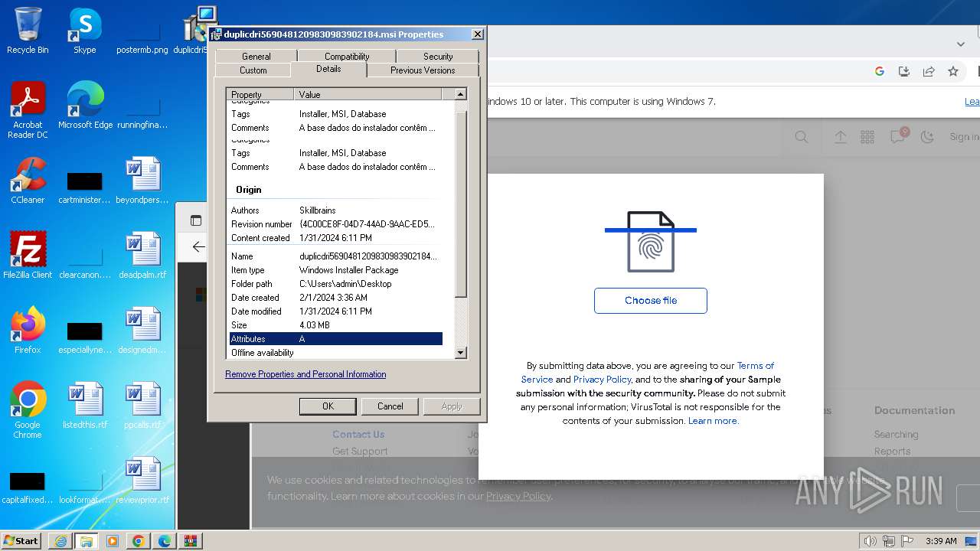Screen dimensions: 980x551
Task: Click Cancel in the Properties dialog
Action: click(x=390, y=406)
